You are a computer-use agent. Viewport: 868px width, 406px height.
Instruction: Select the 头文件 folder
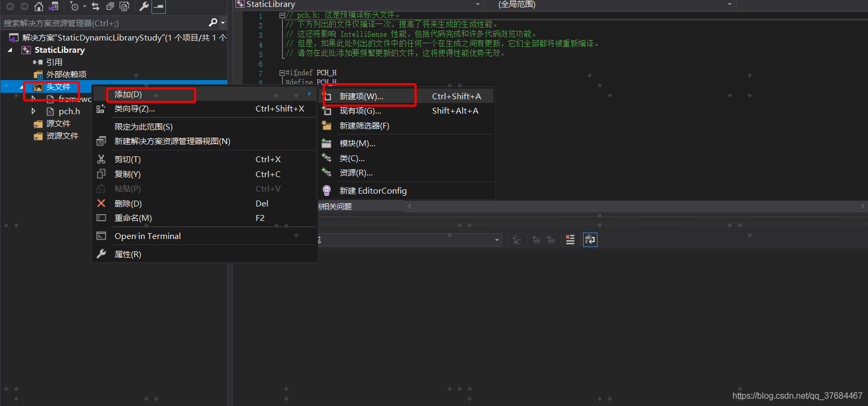point(58,87)
